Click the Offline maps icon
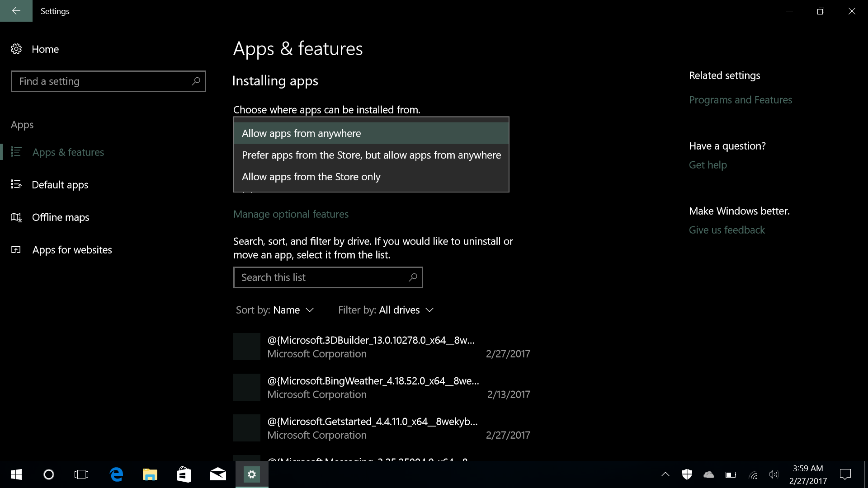This screenshot has height=488, width=868. [x=16, y=217]
